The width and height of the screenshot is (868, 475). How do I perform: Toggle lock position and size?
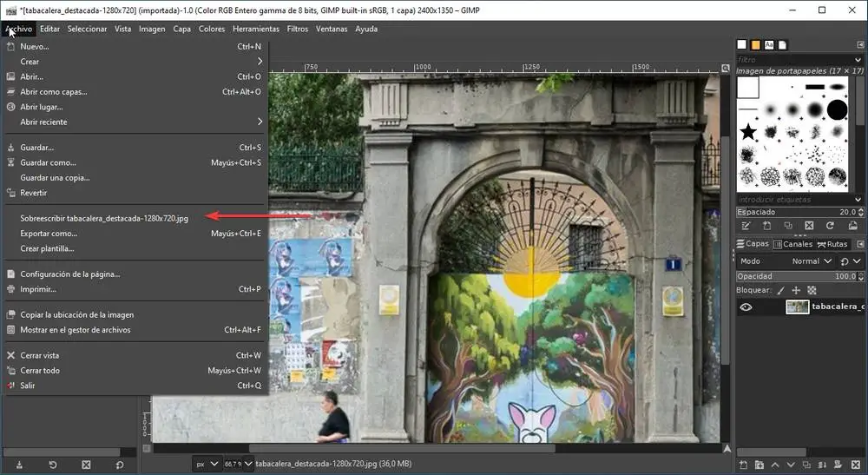click(796, 290)
